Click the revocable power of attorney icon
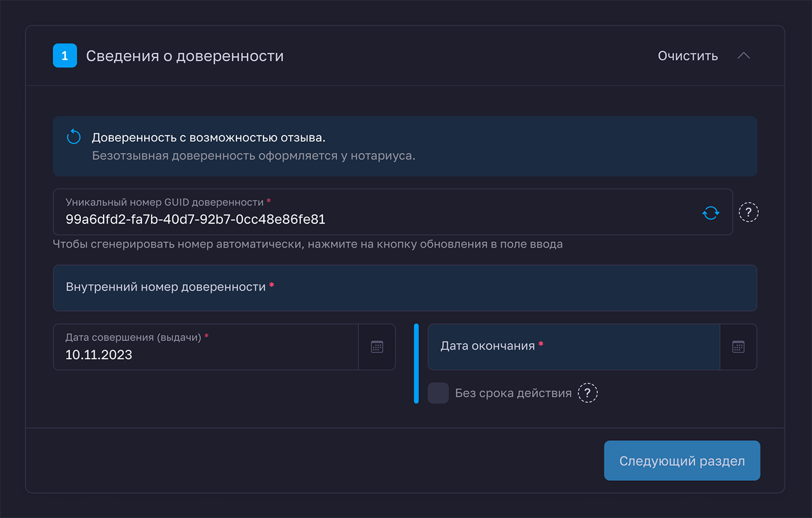 [x=74, y=137]
